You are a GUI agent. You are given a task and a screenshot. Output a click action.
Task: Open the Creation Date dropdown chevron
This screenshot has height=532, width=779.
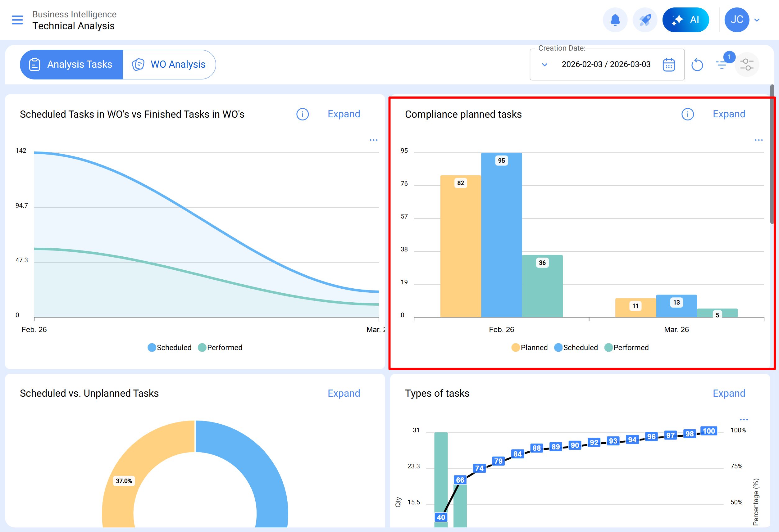pos(545,65)
